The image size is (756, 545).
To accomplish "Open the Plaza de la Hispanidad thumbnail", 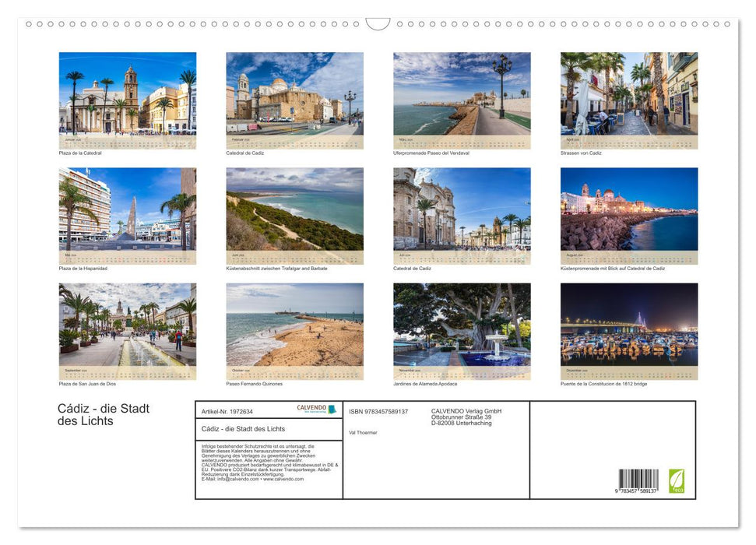I will [126, 216].
